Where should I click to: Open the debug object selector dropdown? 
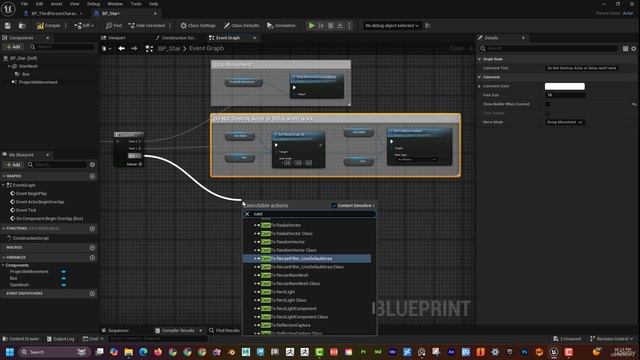(392, 26)
